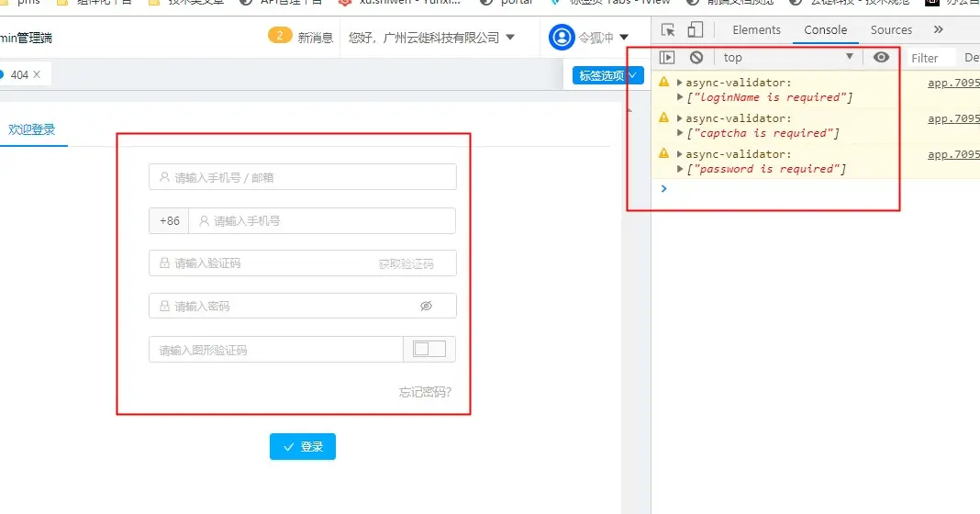Open the 标签选项 dropdown
Image resolution: width=980 pixels, height=514 pixels.
click(608, 75)
